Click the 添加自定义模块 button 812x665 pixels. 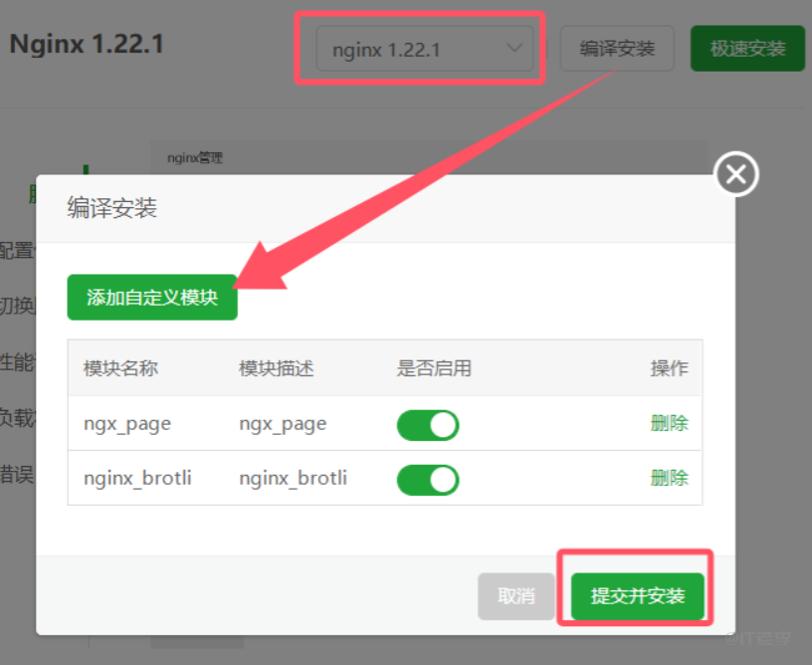(x=151, y=297)
